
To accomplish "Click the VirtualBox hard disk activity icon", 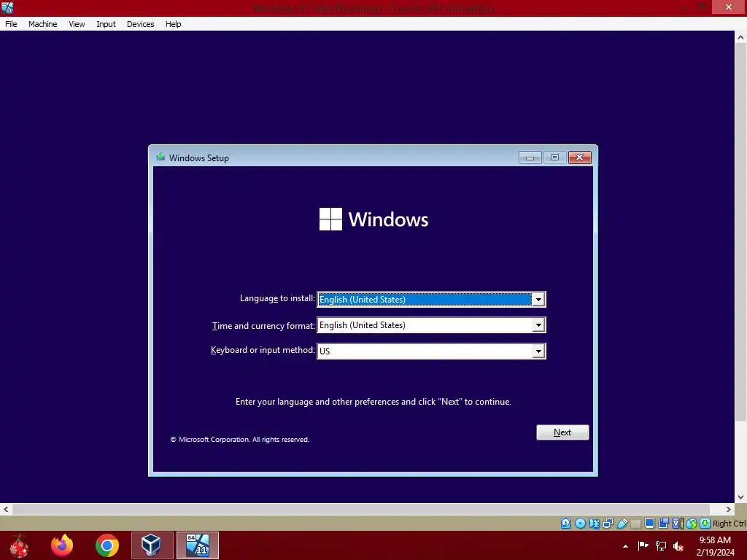I will tap(565, 524).
